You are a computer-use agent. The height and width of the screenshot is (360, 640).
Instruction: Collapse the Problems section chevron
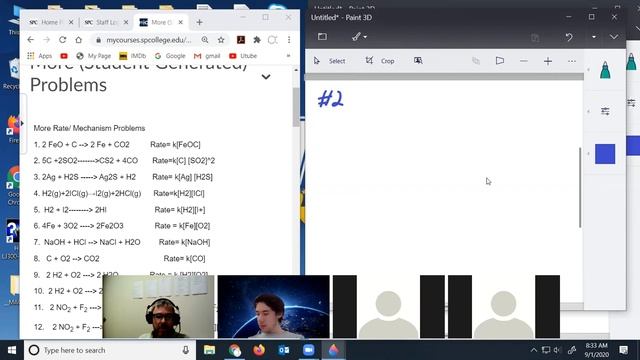[266, 77]
